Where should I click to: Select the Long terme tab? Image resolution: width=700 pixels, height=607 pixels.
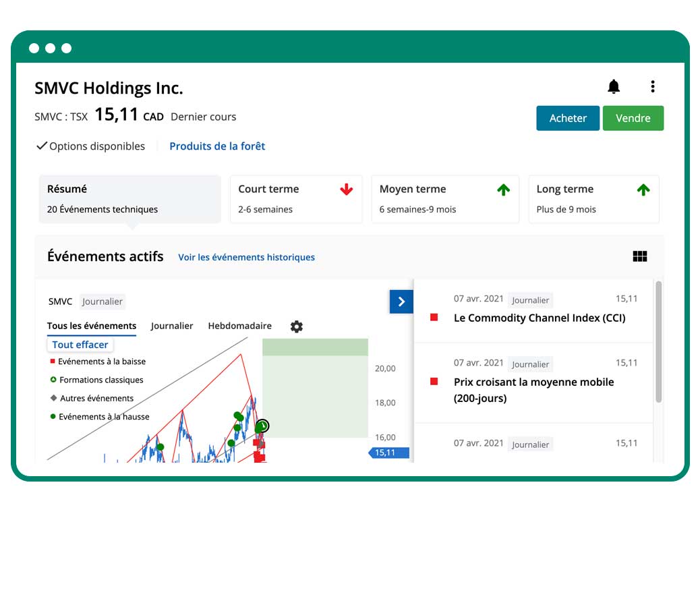click(593, 199)
